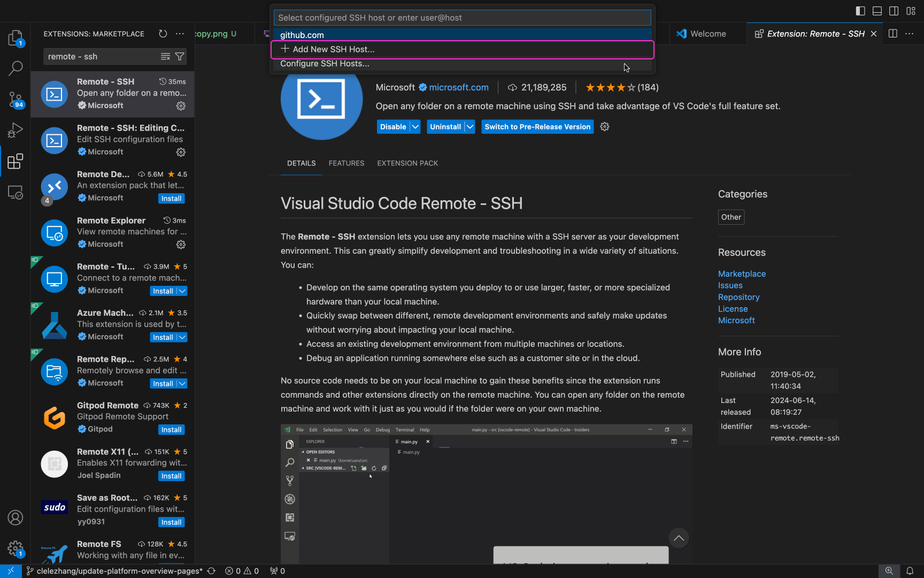Toggle the secondary side bar layout button
The width and height of the screenshot is (924, 578).
click(x=894, y=11)
